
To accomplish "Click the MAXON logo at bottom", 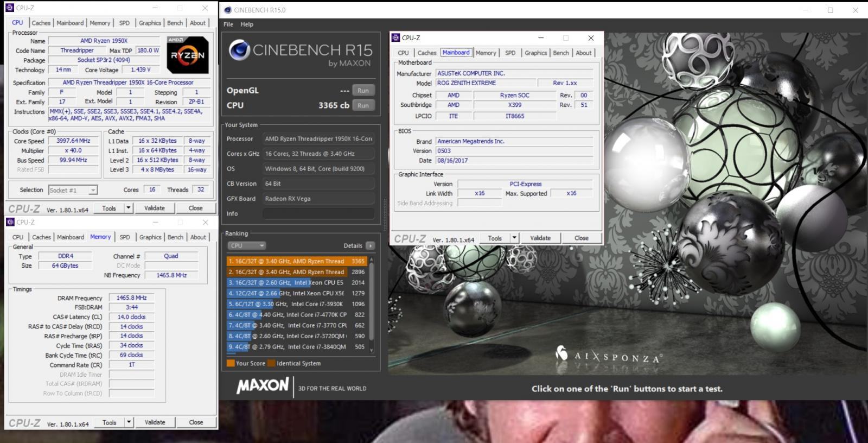I will tap(263, 387).
